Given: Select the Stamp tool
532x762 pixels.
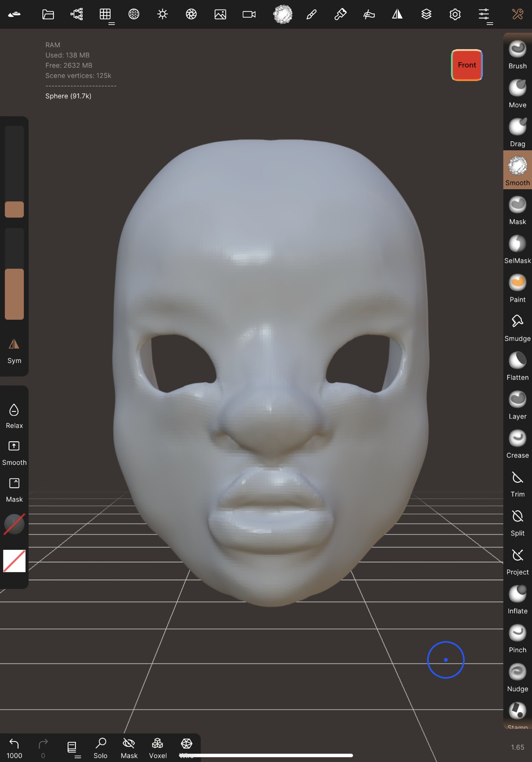Looking at the screenshot, I should tap(517, 714).
